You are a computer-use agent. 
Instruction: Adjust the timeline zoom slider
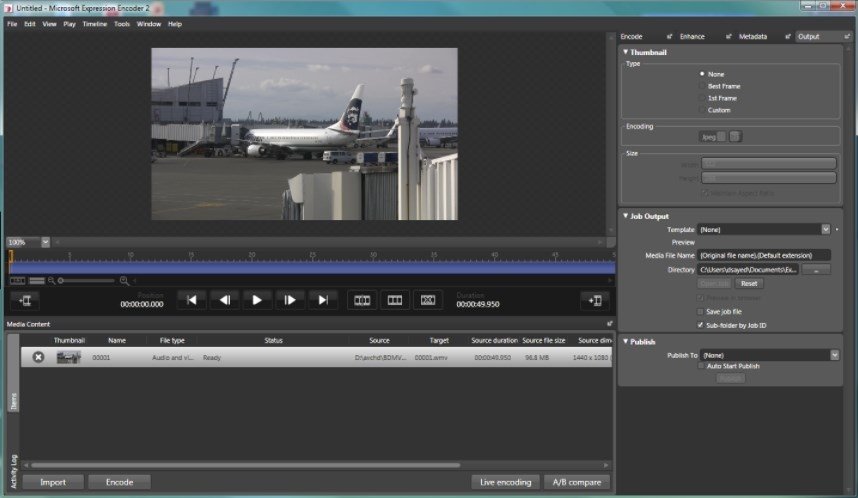click(61, 281)
